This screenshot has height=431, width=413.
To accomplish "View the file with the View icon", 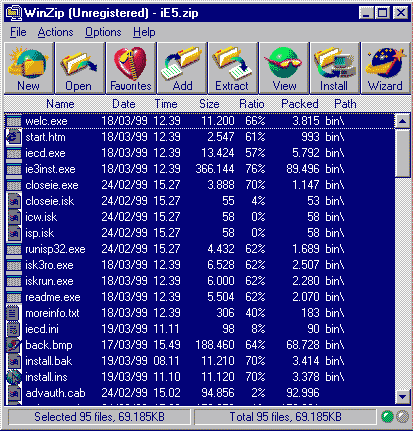I will [284, 68].
